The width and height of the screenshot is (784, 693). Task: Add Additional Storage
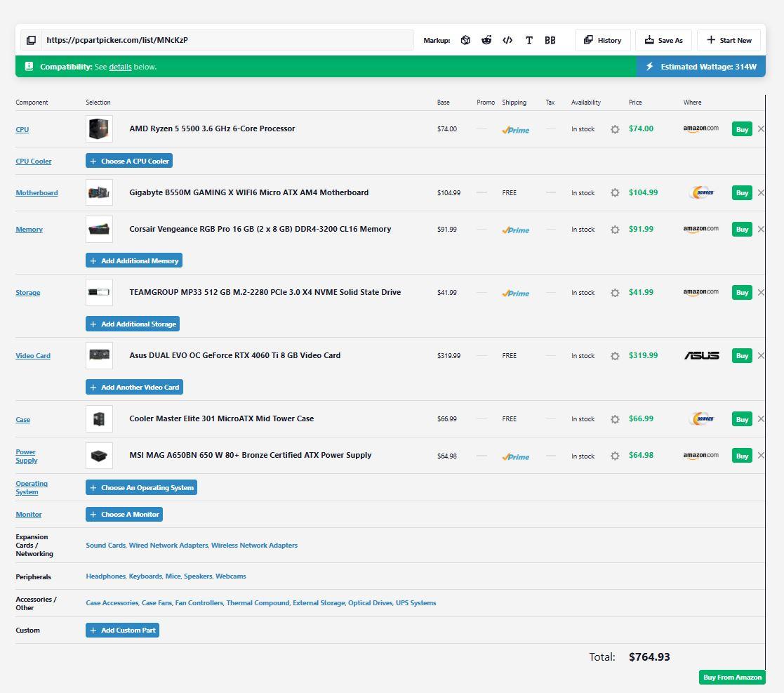pyautogui.click(x=133, y=324)
